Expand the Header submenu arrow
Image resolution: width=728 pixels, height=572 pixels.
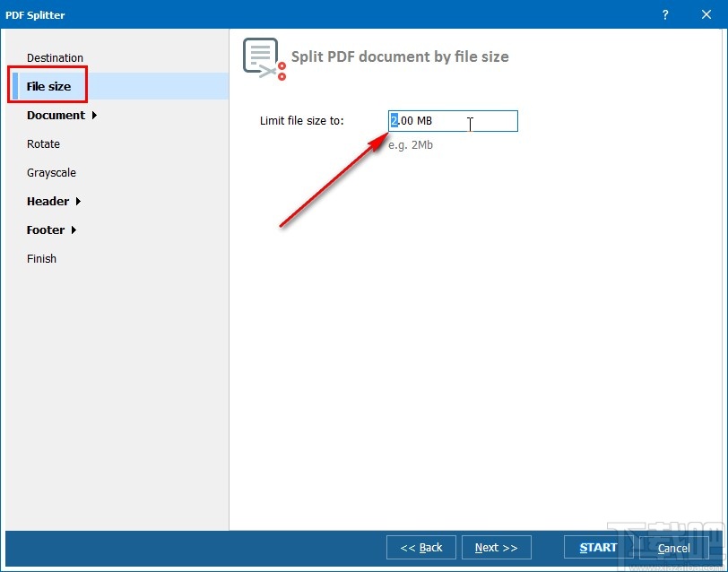(78, 202)
